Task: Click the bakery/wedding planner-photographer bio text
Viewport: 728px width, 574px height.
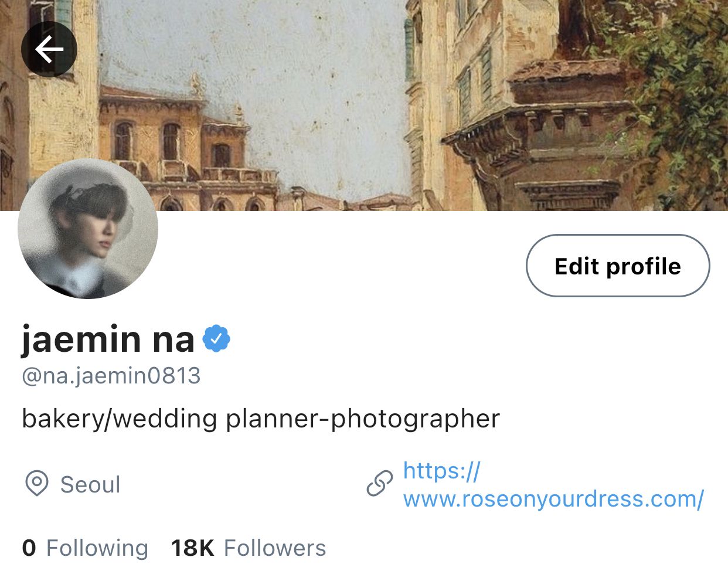Action: pyautogui.click(x=261, y=419)
